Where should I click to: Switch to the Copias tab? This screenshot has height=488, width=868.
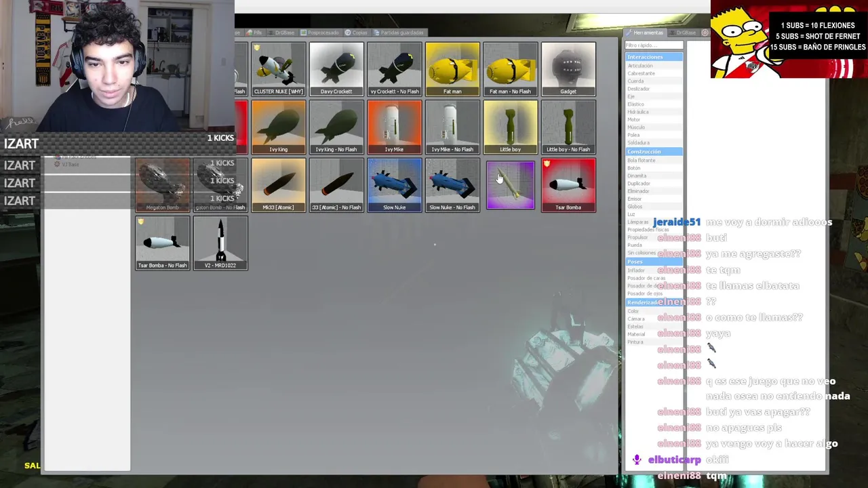(357, 33)
